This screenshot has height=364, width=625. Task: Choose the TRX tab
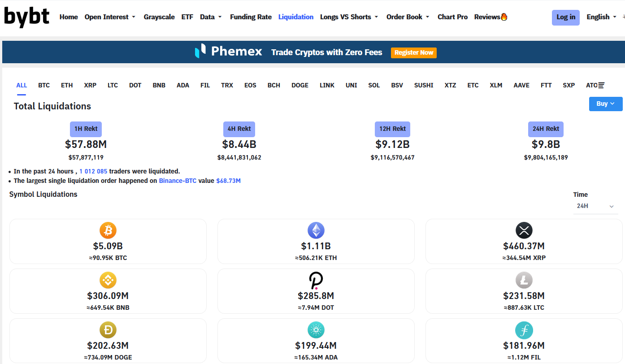point(227,85)
